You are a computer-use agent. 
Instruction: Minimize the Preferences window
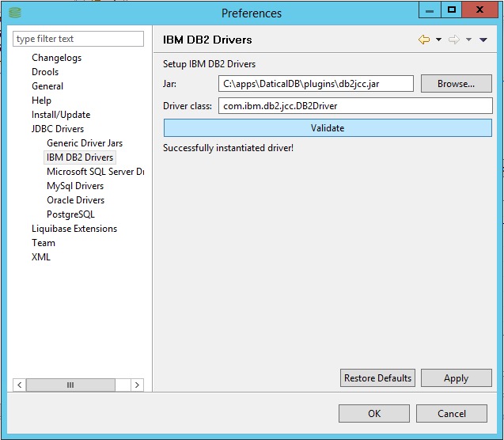[430, 10]
